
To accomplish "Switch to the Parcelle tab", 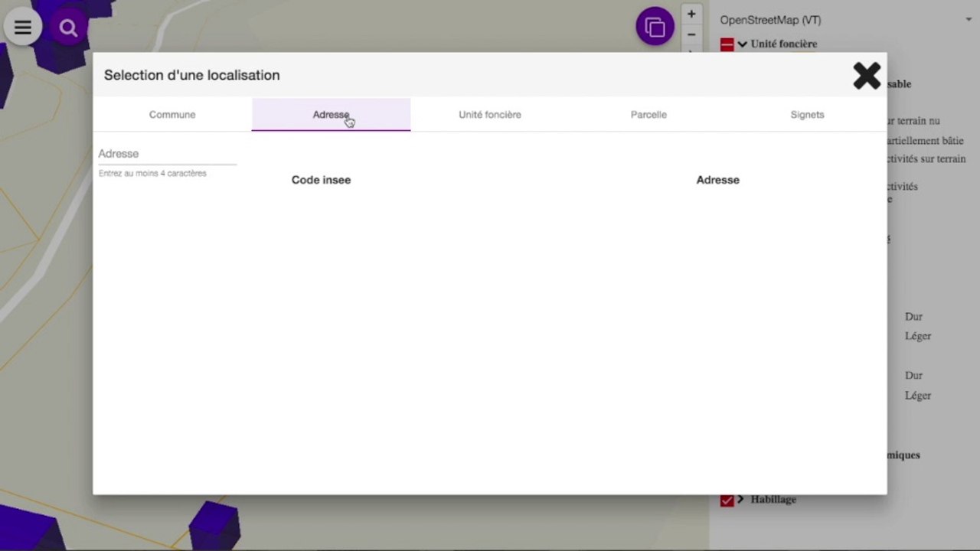I will pyautogui.click(x=648, y=115).
